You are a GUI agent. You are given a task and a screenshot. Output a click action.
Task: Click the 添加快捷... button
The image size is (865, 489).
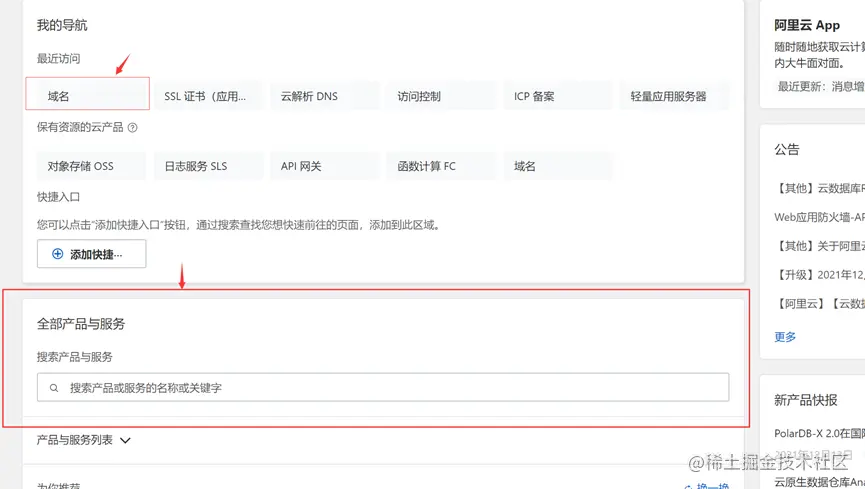[92, 254]
